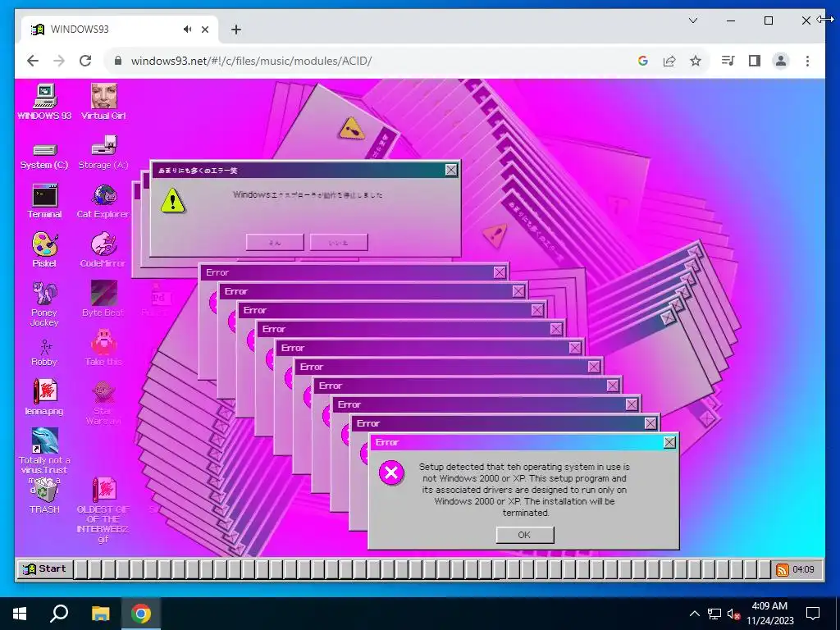Image resolution: width=840 pixels, height=630 pixels.
Task: Open the Windows notification center
Action: point(813,614)
